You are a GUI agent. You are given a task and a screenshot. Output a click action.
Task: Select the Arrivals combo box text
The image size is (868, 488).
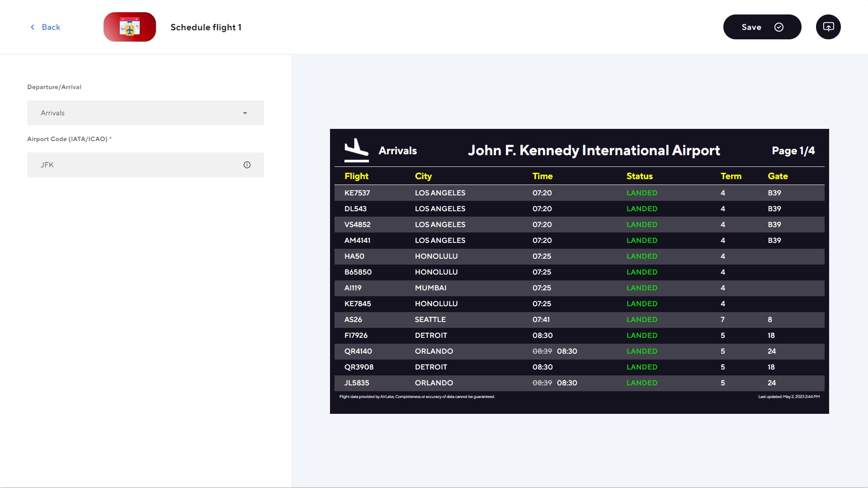(x=52, y=113)
